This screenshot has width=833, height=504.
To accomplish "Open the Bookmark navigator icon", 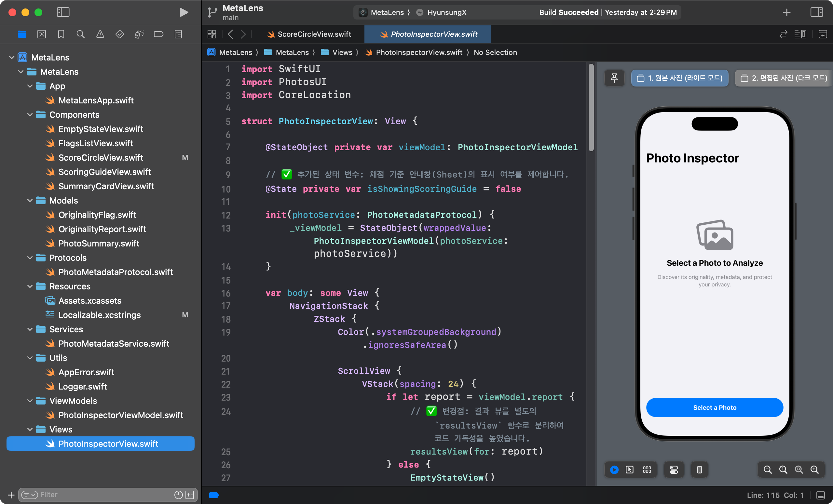I will click(x=61, y=34).
